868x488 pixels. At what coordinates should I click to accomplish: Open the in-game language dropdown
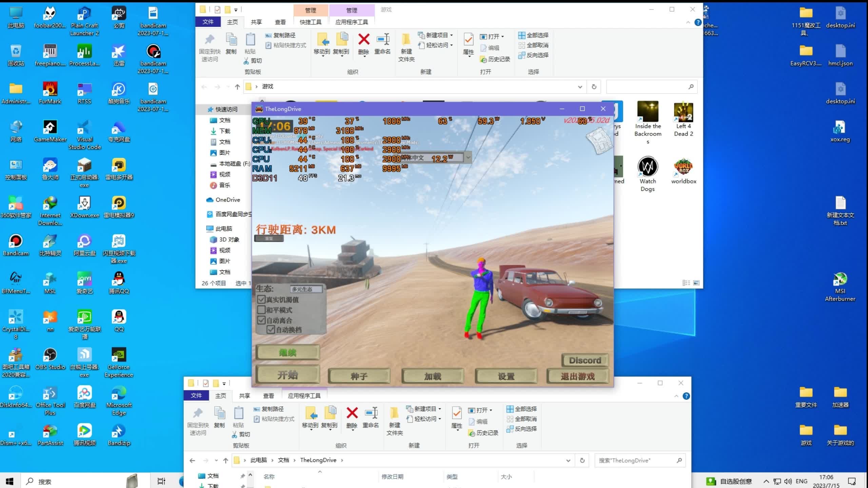click(x=468, y=158)
